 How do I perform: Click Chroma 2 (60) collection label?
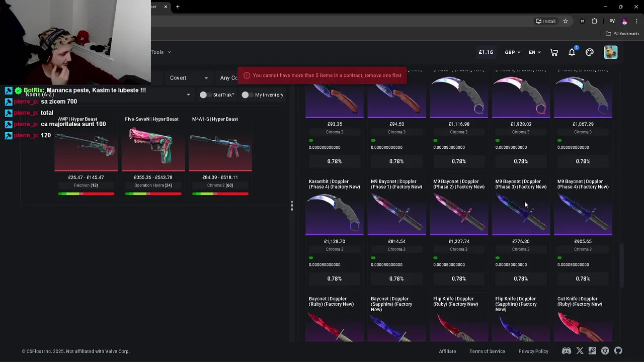coord(220,186)
